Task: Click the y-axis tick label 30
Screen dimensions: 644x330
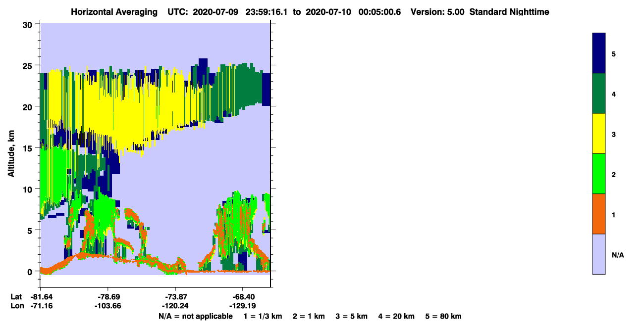Action: 28,24
